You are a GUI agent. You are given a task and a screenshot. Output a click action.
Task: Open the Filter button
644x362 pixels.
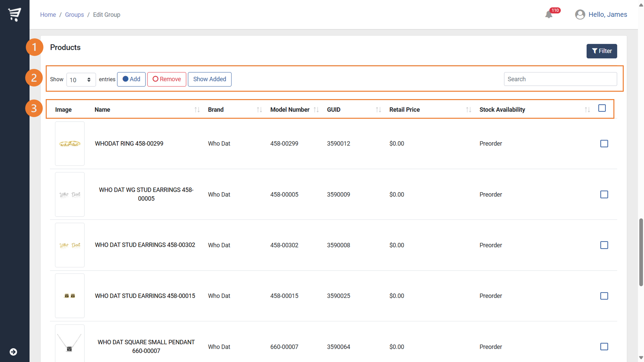[601, 51]
